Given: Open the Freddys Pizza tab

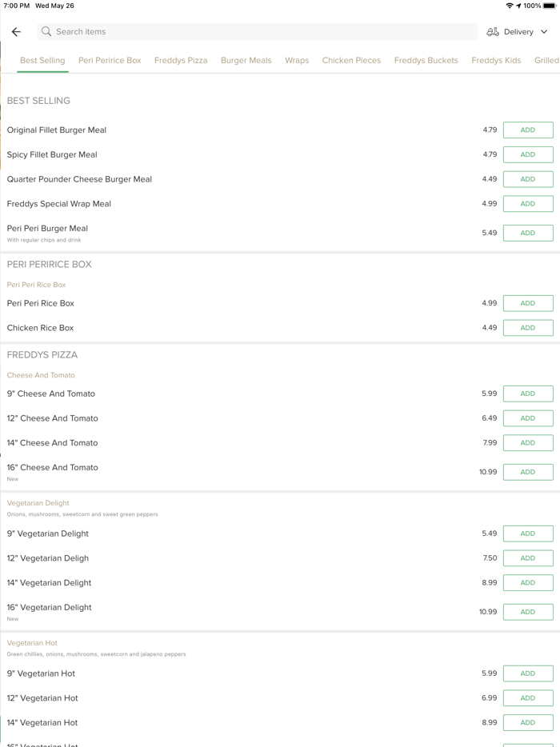Looking at the screenshot, I should (x=181, y=60).
